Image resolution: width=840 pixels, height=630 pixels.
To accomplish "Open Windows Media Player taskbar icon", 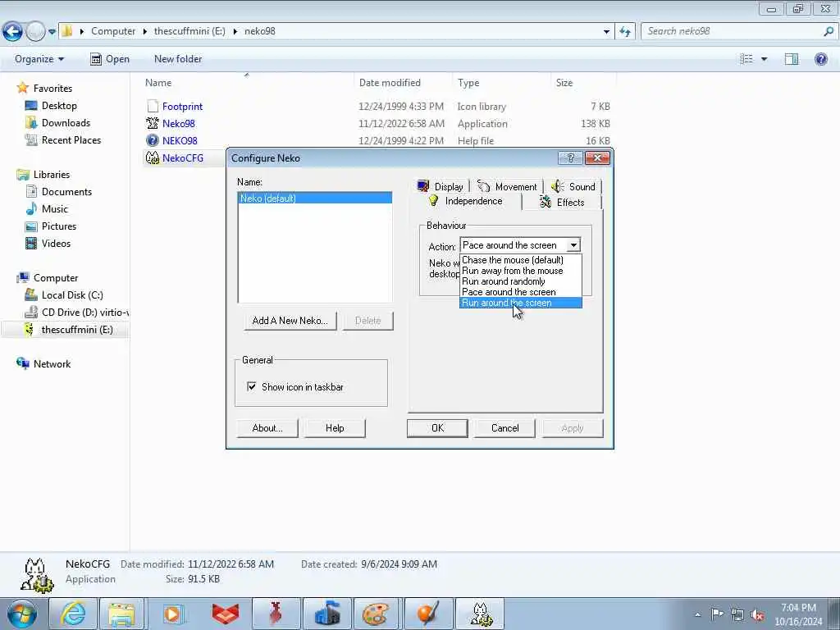I will coord(174,614).
